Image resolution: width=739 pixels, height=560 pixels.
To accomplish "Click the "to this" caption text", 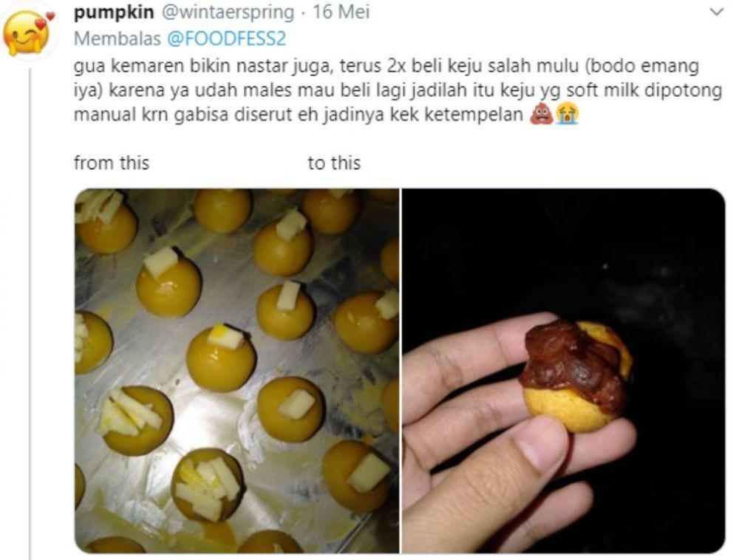I will coord(334,163).
